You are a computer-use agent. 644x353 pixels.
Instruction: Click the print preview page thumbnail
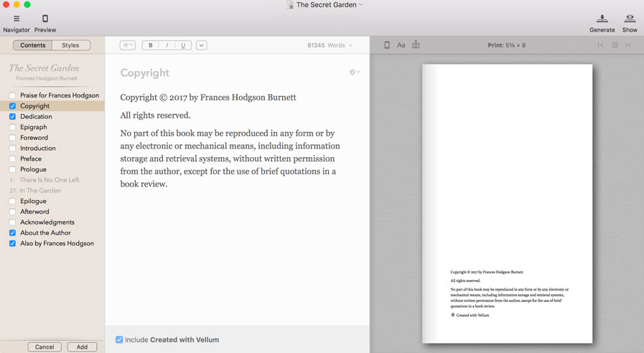[x=508, y=203]
